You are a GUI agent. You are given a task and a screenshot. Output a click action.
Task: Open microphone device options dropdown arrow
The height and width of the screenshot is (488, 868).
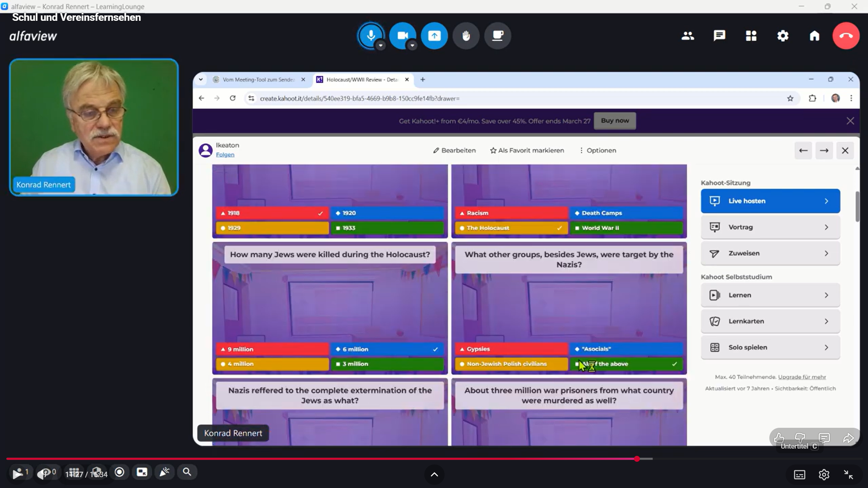381,46
